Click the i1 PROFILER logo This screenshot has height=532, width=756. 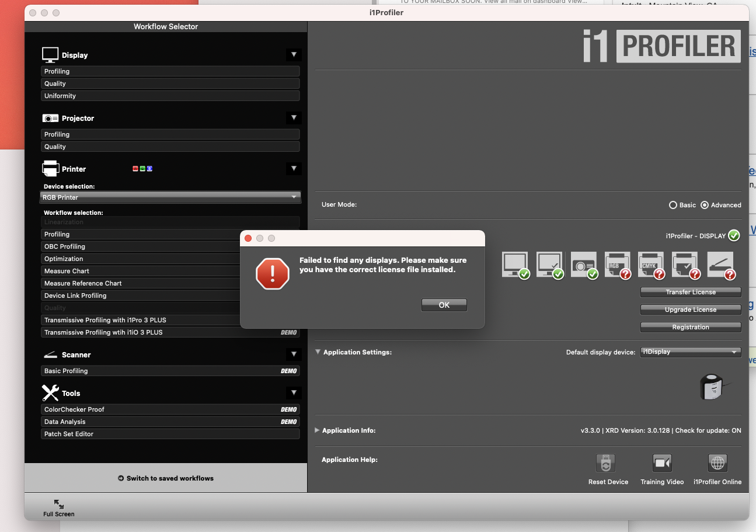point(661,46)
